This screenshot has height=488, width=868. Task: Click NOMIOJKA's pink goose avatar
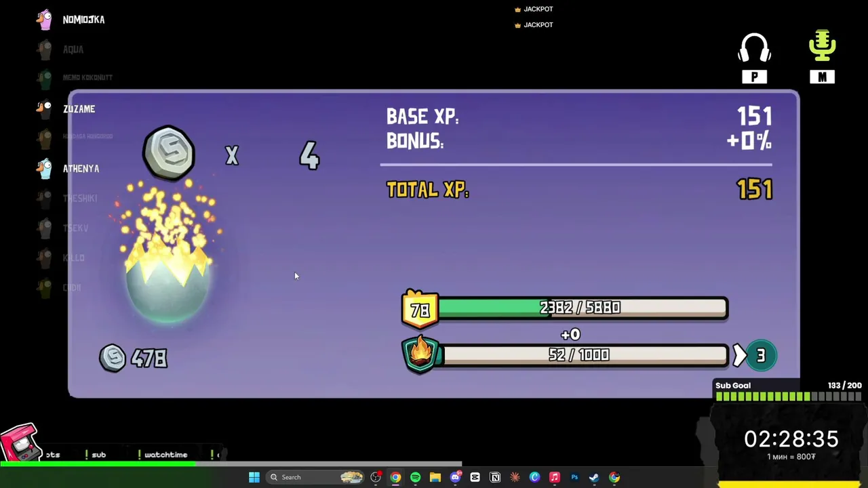[x=45, y=20]
